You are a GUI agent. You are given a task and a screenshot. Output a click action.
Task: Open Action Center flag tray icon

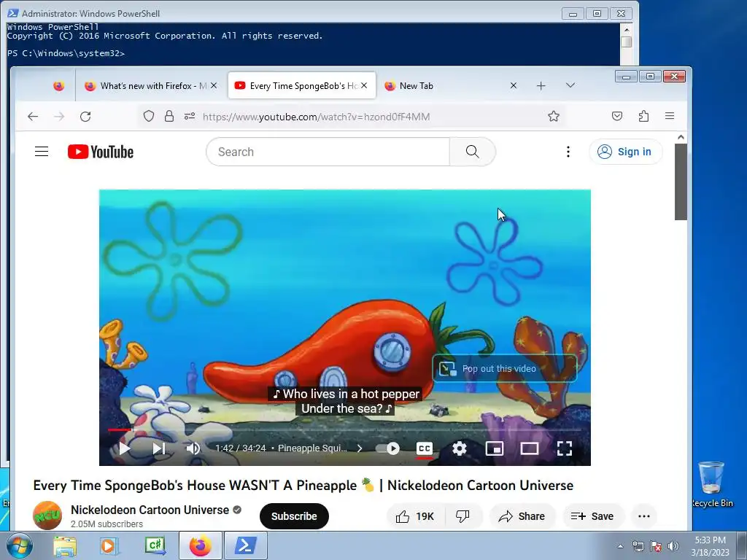[x=656, y=546]
